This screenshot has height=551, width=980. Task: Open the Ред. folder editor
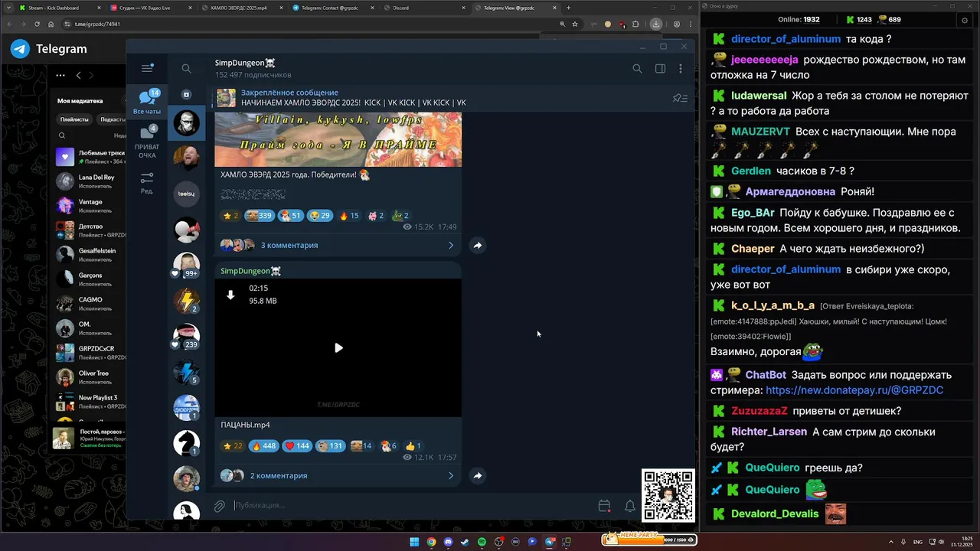pos(147,182)
